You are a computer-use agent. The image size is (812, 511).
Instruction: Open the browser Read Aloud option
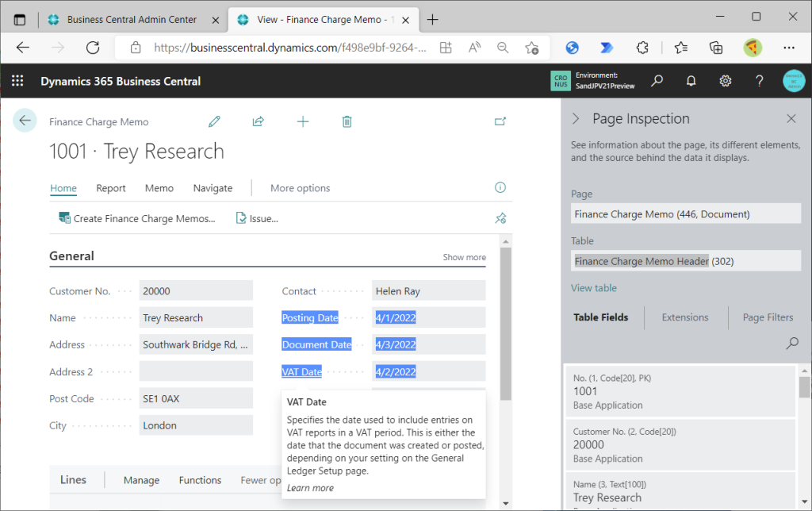(x=474, y=48)
